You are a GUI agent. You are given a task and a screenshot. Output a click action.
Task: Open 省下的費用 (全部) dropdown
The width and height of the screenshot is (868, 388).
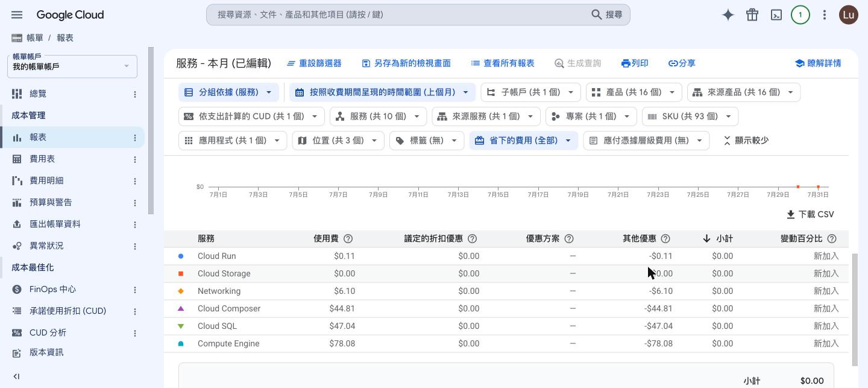(x=523, y=141)
